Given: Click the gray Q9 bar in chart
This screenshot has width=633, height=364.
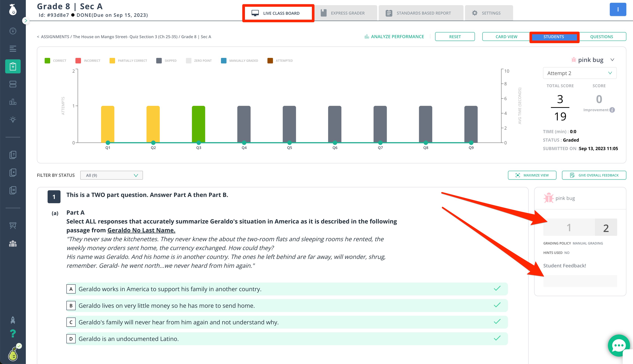Looking at the screenshot, I should tap(471, 124).
